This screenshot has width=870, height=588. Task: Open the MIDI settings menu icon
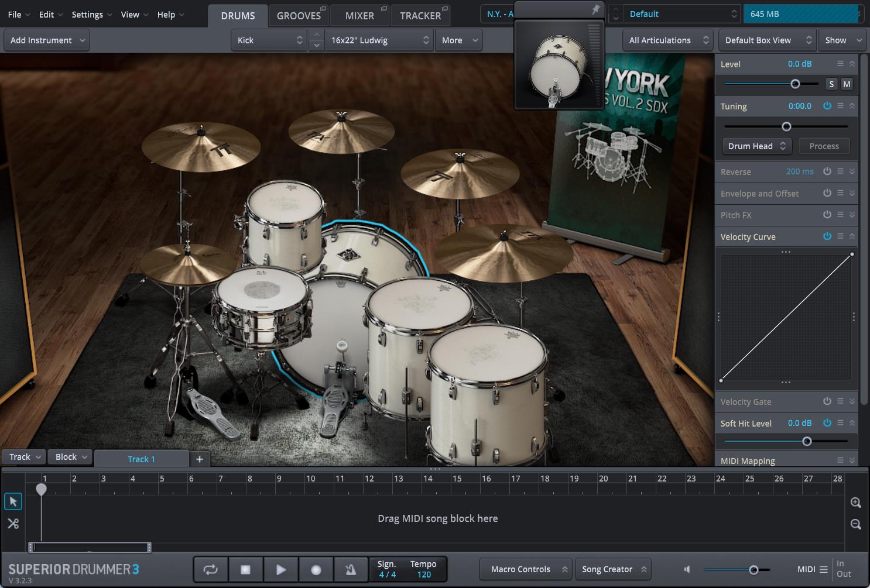(x=823, y=569)
